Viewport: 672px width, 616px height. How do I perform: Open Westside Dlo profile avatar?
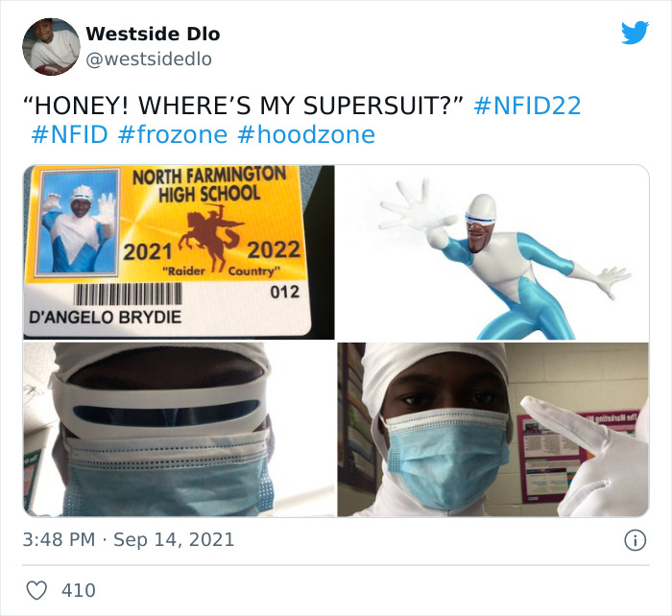click(51, 47)
